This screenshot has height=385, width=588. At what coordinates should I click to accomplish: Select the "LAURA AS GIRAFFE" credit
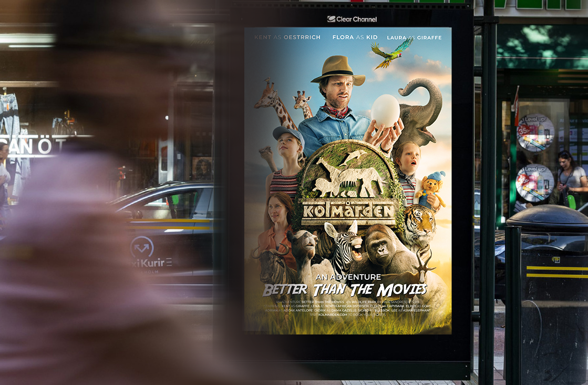pyautogui.click(x=415, y=37)
